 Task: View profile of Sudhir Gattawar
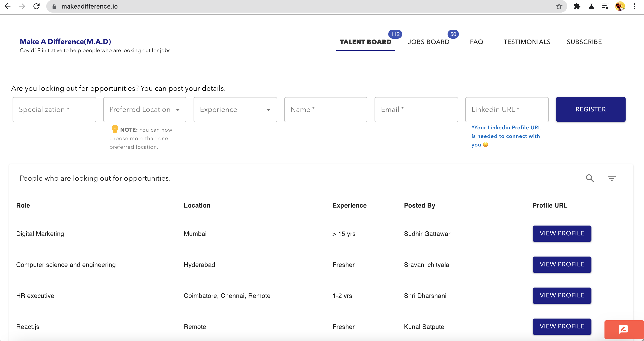[562, 233]
